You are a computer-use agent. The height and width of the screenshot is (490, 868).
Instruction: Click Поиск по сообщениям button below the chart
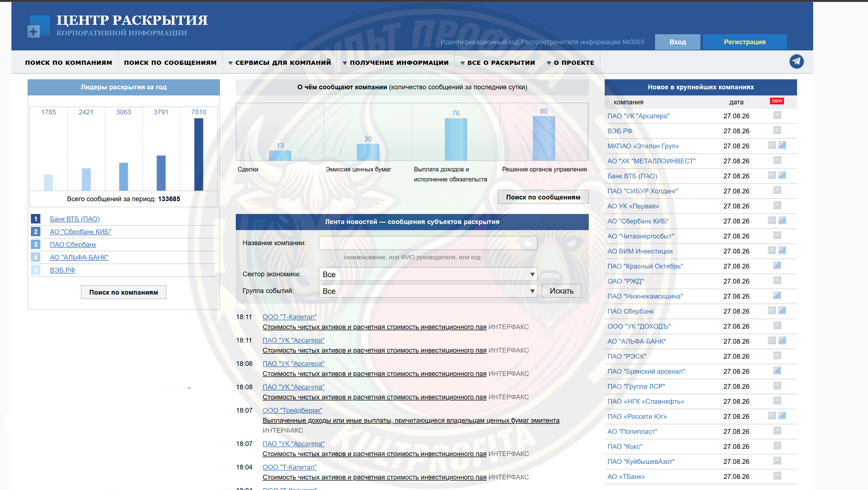(543, 197)
